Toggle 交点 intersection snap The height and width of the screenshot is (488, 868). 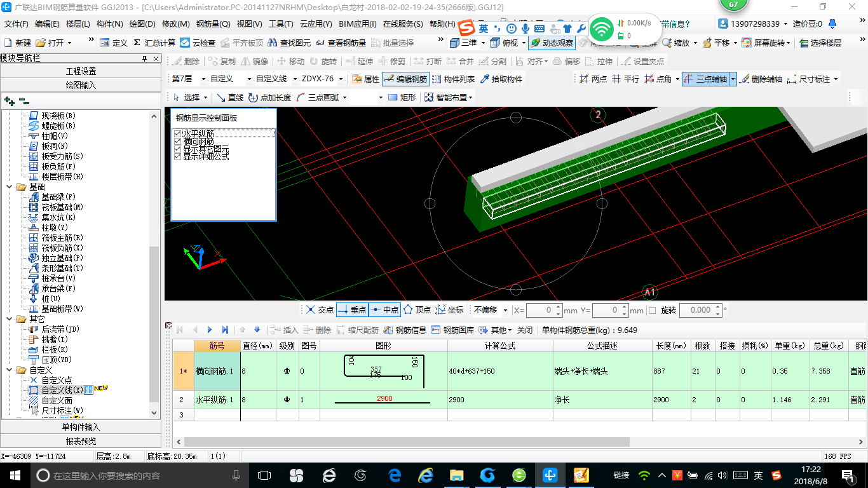(319, 310)
